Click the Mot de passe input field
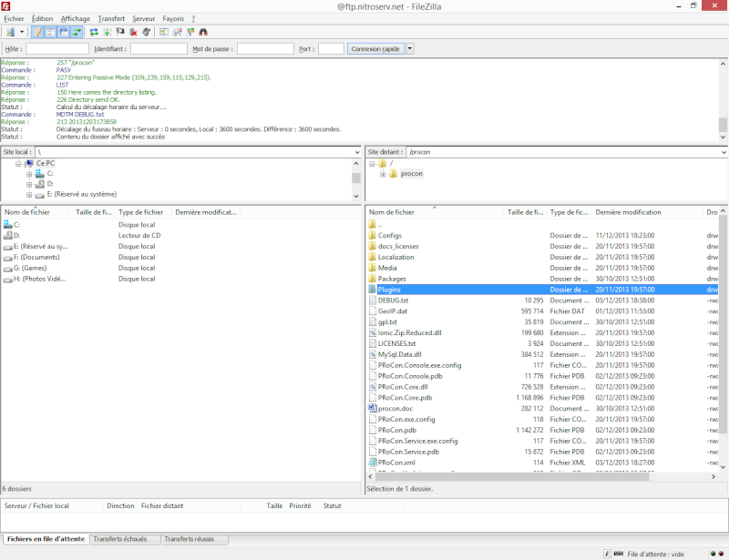This screenshot has height=560, width=729. (265, 49)
